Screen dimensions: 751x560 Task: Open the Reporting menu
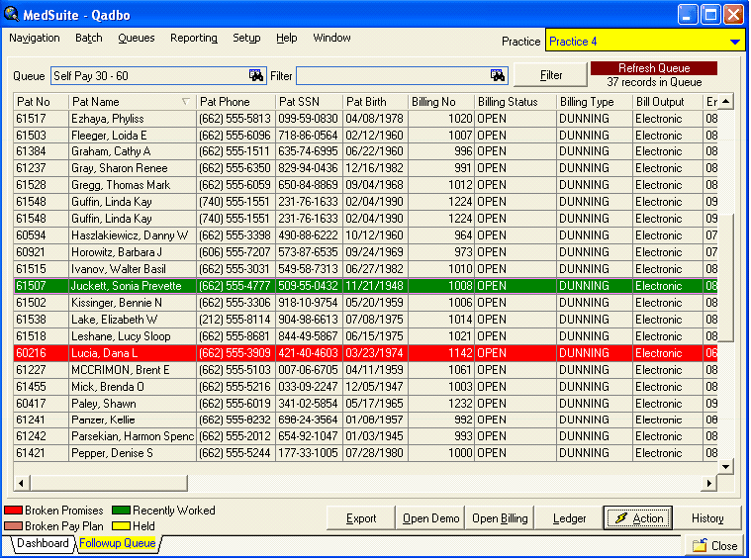click(194, 38)
